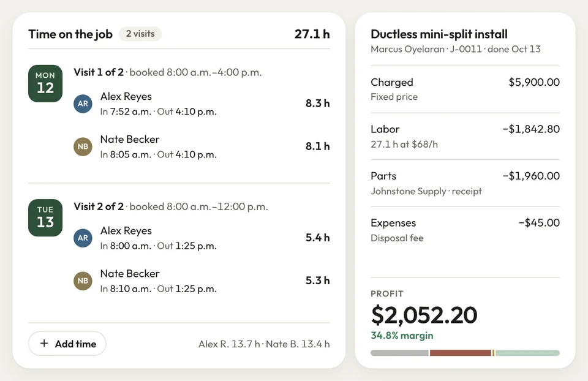Open Johnstone Supply receipt
588x381 pixels.
coord(426,191)
